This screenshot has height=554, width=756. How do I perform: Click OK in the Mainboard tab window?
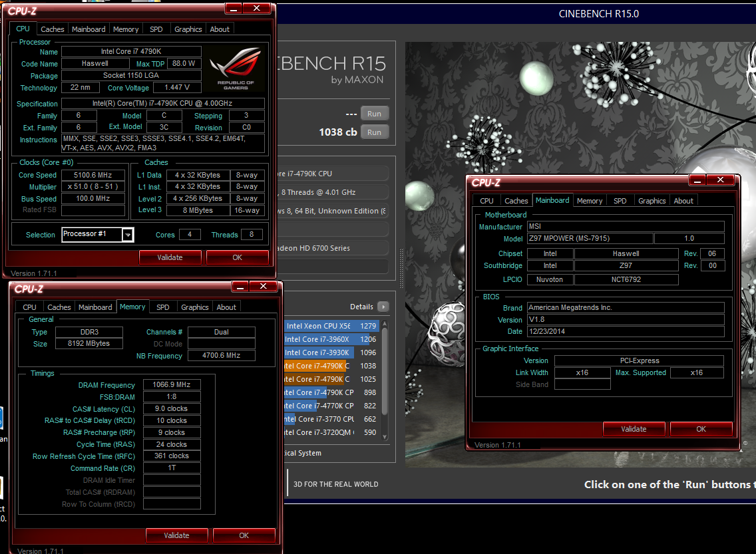point(701,429)
